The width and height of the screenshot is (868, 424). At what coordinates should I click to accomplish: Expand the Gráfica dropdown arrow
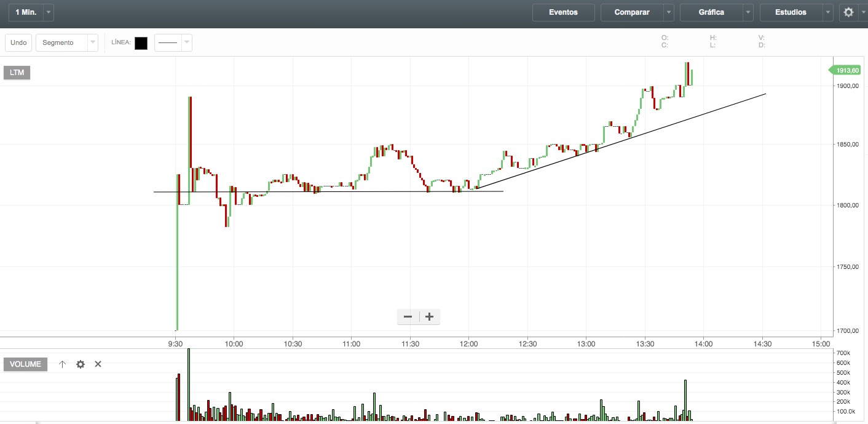pos(748,12)
